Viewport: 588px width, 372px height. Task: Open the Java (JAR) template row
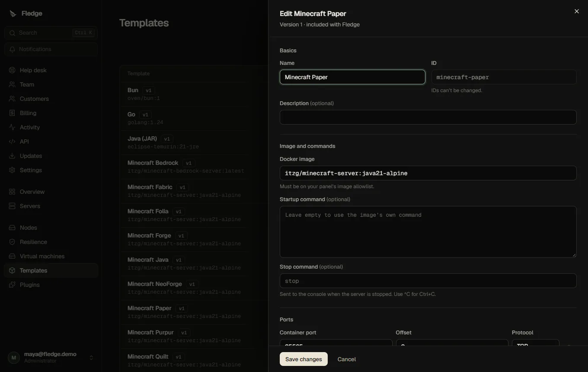(194, 142)
